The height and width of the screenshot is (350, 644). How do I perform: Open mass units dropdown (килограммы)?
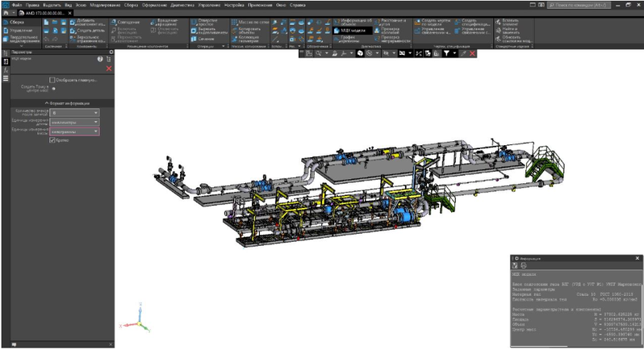coord(74,131)
